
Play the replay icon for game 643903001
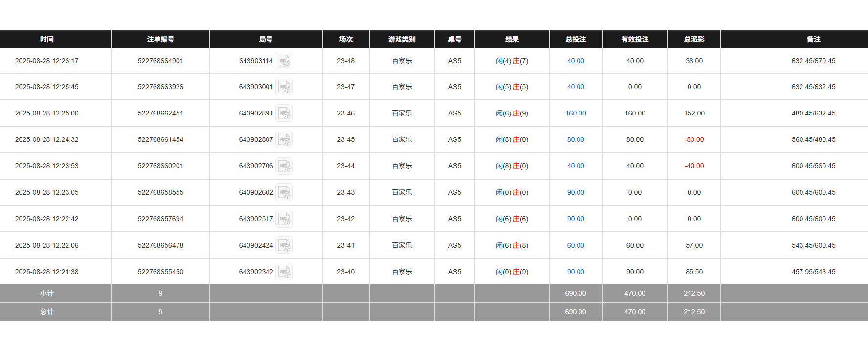(x=284, y=87)
